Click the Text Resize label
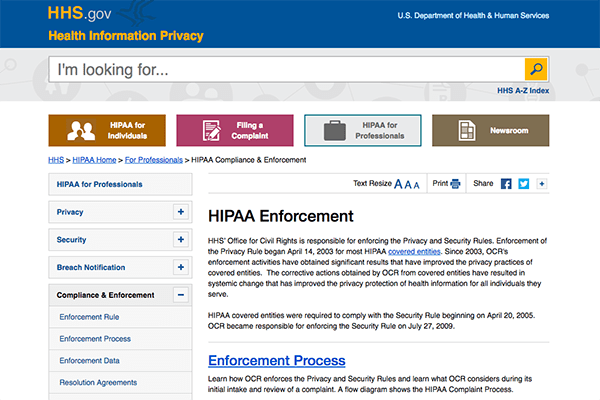The height and width of the screenshot is (400, 600). click(372, 183)
